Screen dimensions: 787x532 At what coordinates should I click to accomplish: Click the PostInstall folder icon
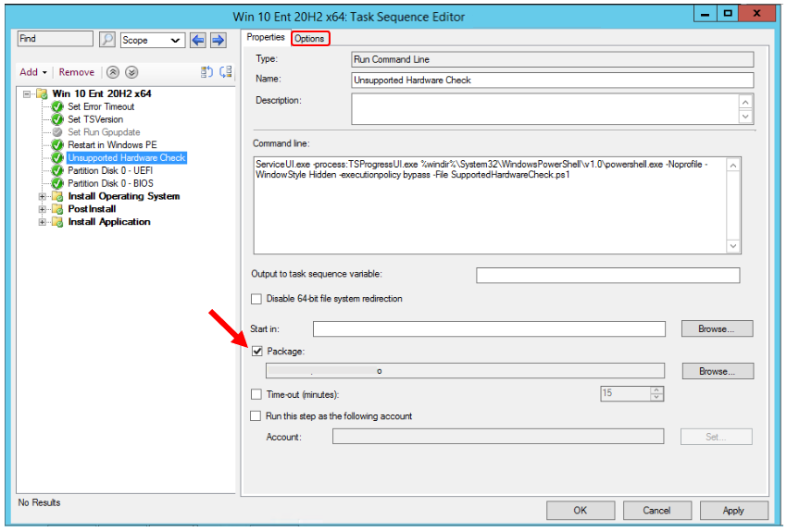click(x=57, y=209)
